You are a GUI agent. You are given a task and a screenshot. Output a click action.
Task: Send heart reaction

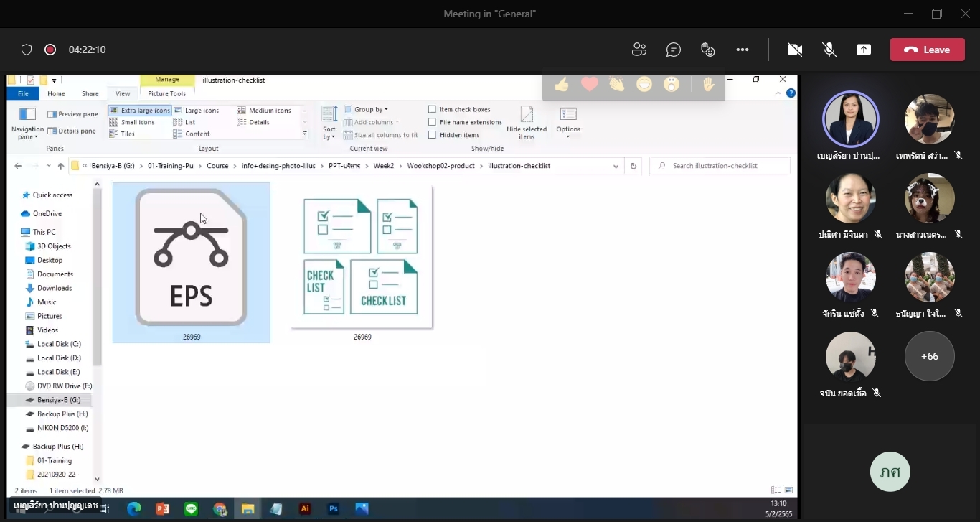(x=590, y=85)
